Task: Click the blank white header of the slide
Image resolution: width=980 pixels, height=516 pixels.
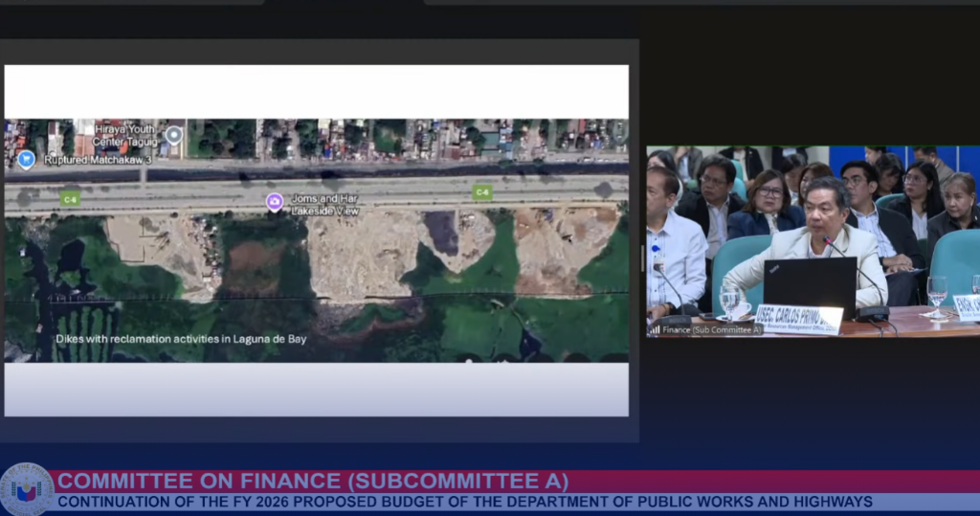Action: (316, 91)
